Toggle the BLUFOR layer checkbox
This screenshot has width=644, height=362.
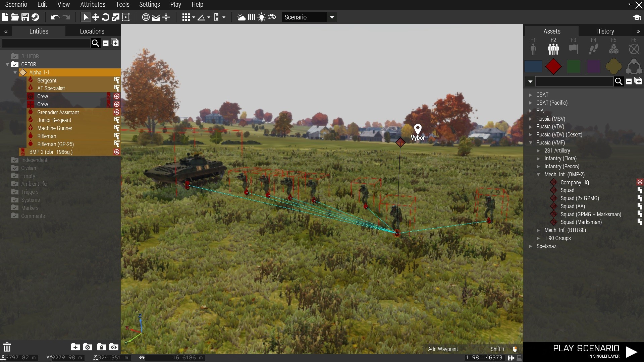(x=15, y=56)
